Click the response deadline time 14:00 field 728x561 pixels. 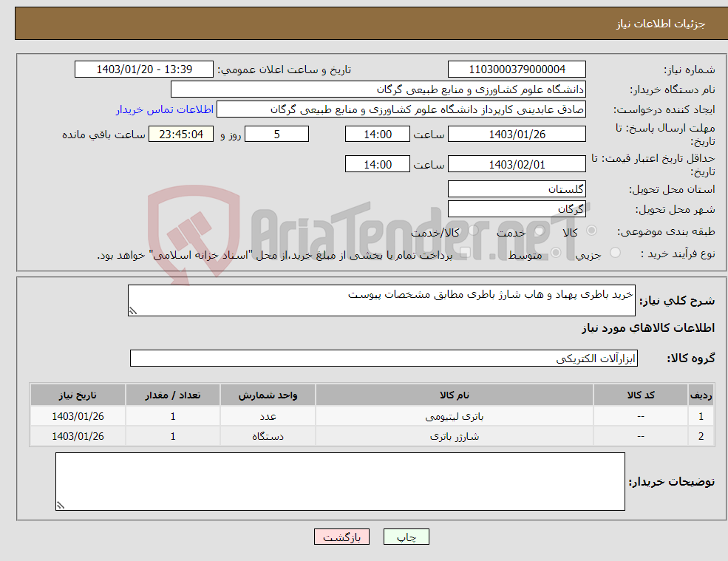tap(378, 135)
